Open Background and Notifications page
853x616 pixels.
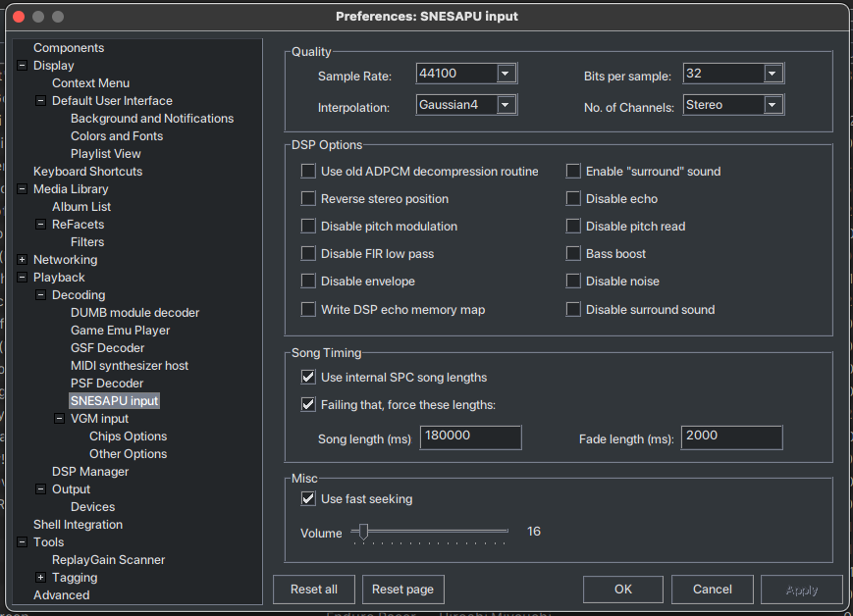152,119
